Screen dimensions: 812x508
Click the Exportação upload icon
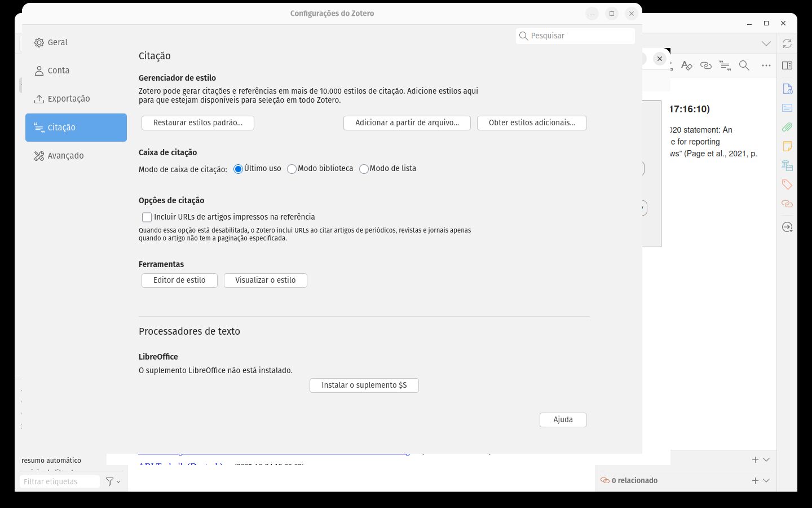(x=39, y=99)
